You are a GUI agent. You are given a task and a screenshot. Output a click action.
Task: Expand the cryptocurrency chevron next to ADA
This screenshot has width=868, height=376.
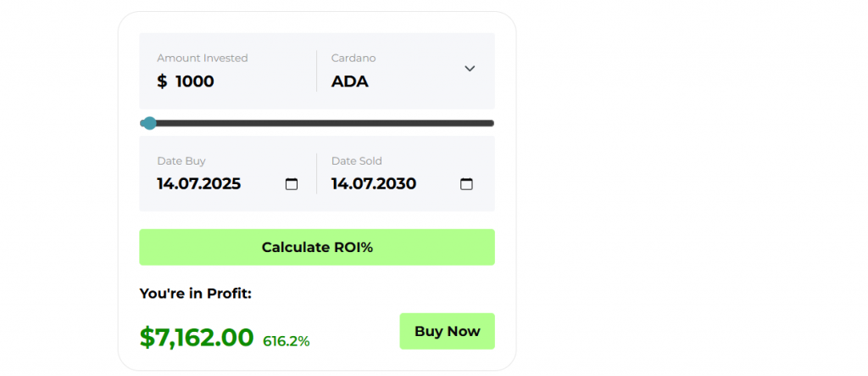click(470, 69)
